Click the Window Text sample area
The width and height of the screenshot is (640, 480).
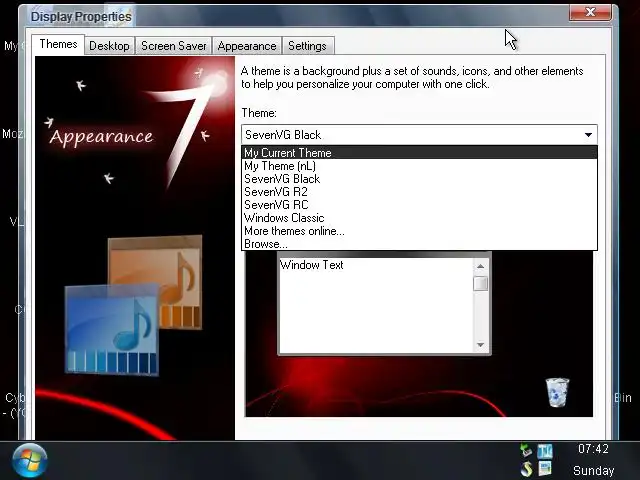(x=376, y=305)
